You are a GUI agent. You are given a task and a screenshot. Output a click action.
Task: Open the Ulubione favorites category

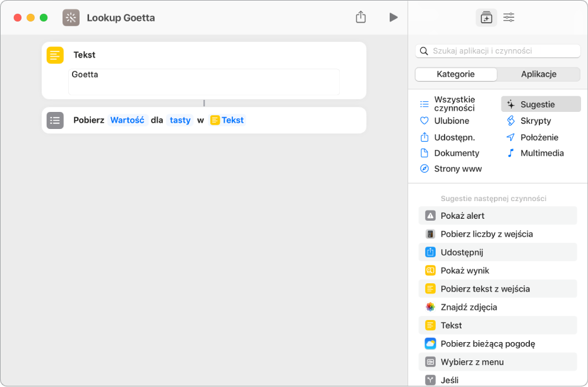451,121
